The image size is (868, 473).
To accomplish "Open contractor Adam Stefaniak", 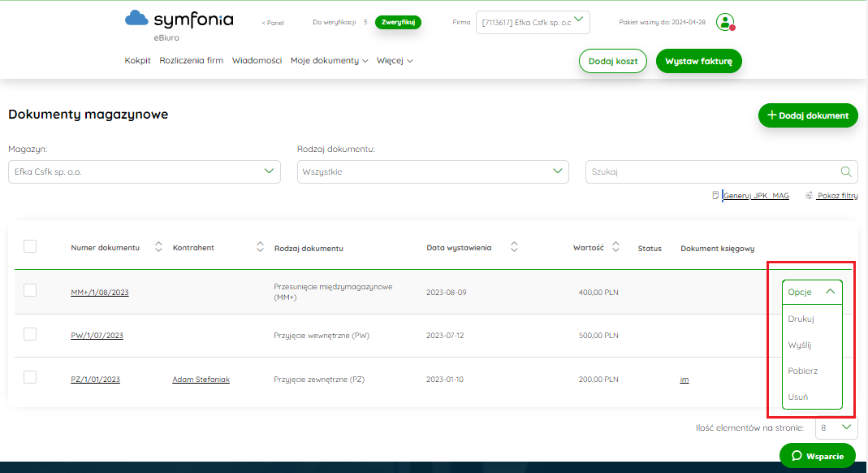I will [x=201, y=380].
